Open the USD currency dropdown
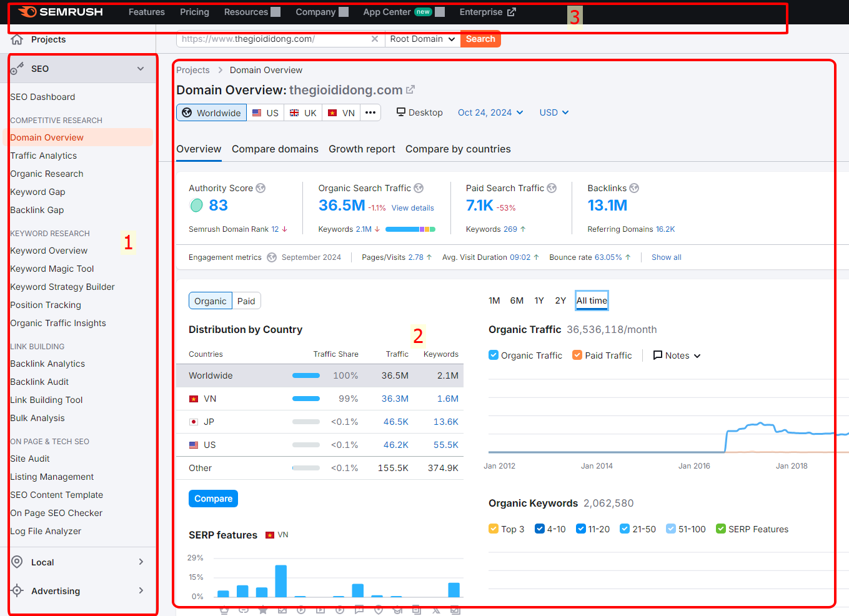Screen dimensions: 849x616 point(554,112)
